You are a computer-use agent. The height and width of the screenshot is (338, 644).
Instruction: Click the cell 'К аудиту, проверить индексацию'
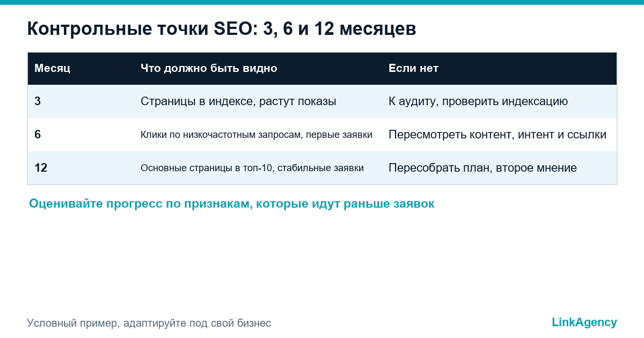[478, 101]
